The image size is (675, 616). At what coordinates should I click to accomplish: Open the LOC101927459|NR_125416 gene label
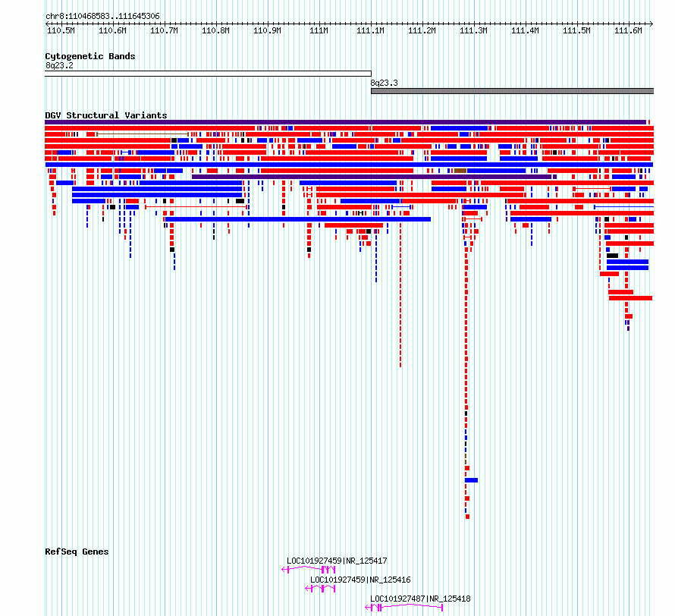click(360, 580)
